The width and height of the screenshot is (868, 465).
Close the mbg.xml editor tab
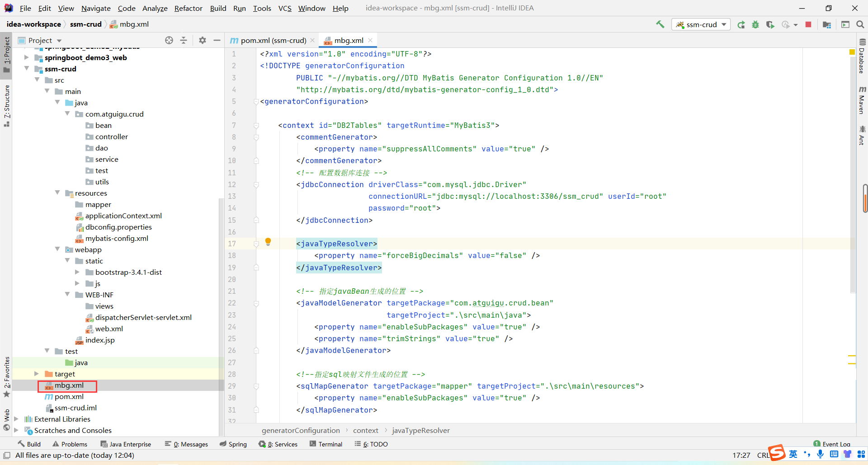coord(370,40)
